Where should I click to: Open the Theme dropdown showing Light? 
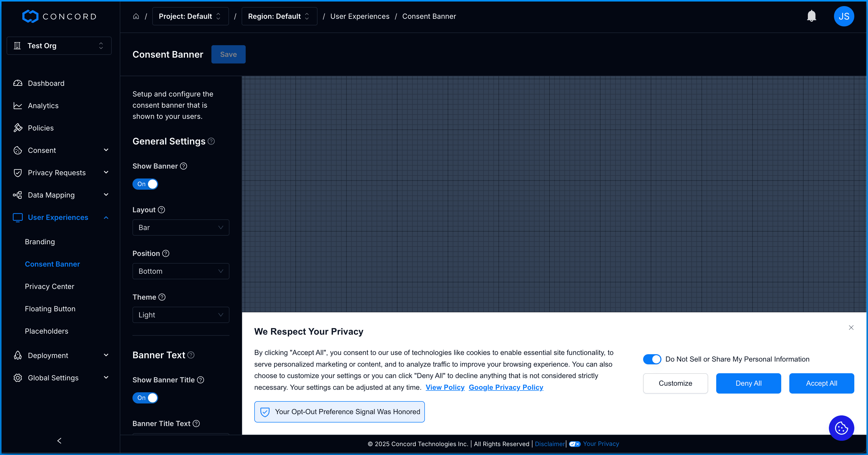[181, 315]
